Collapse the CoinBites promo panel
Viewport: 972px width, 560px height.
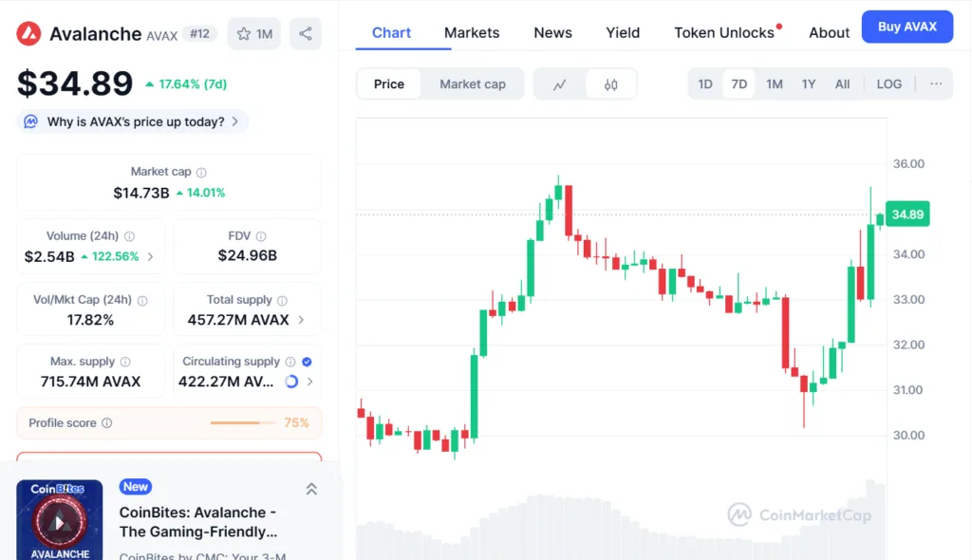click(311, 488)
